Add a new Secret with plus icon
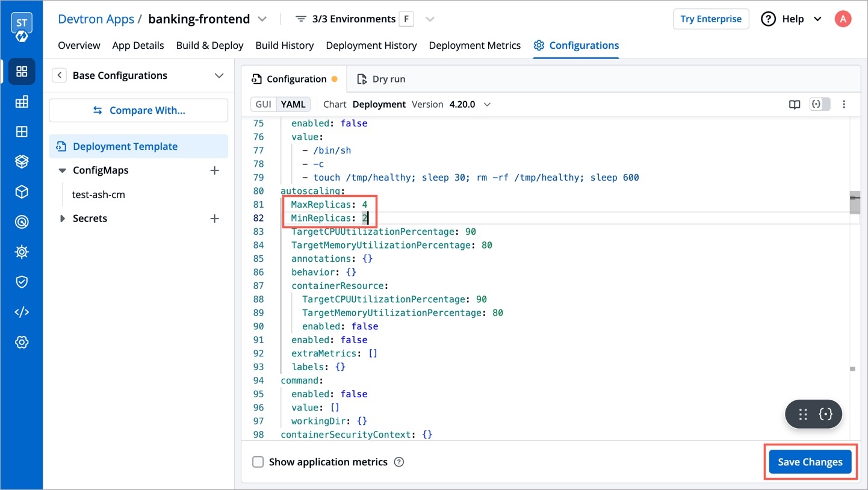 point(214,219)
